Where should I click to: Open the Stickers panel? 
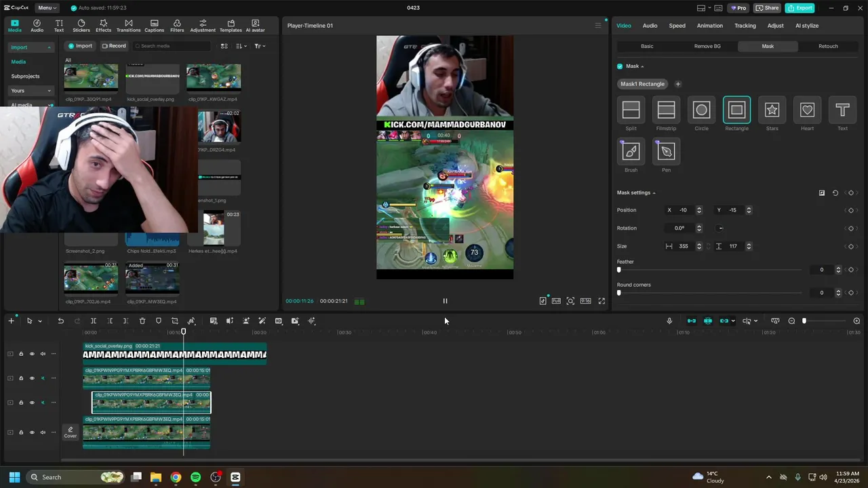[x=81, y=26]
